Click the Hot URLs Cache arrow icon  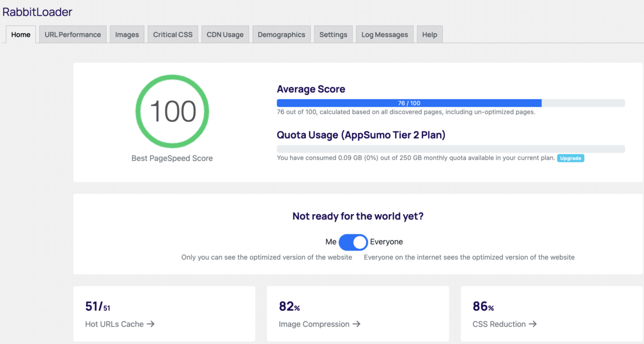click(x=152, y=324)
